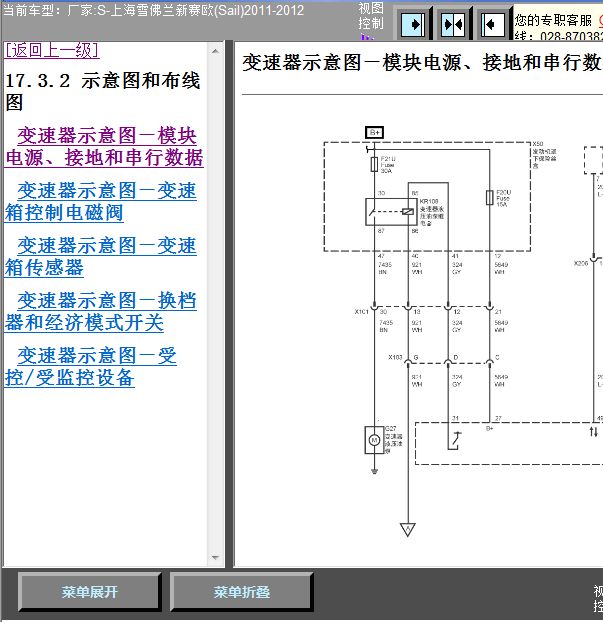The width and height of the screenshot is (603, 622).
Task: Click the 17.3.2 示意图和布线图 heading
Action: pos(102,91)
